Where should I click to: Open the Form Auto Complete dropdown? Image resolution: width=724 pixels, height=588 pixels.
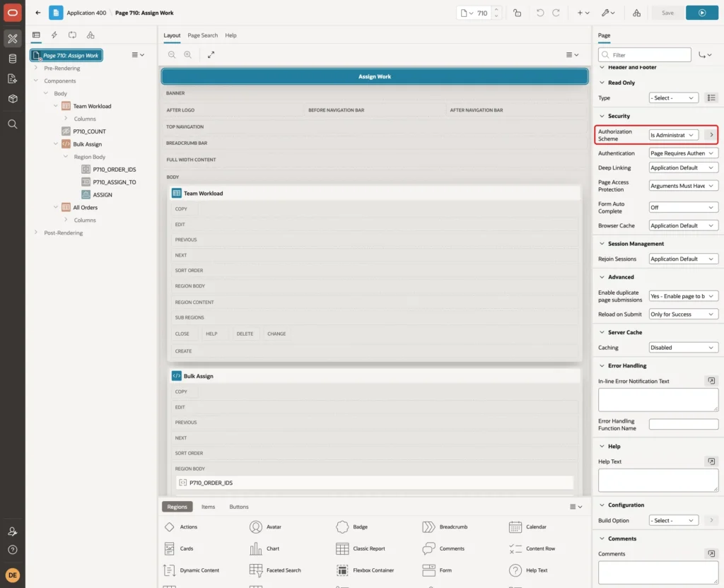tap(684, 207)
